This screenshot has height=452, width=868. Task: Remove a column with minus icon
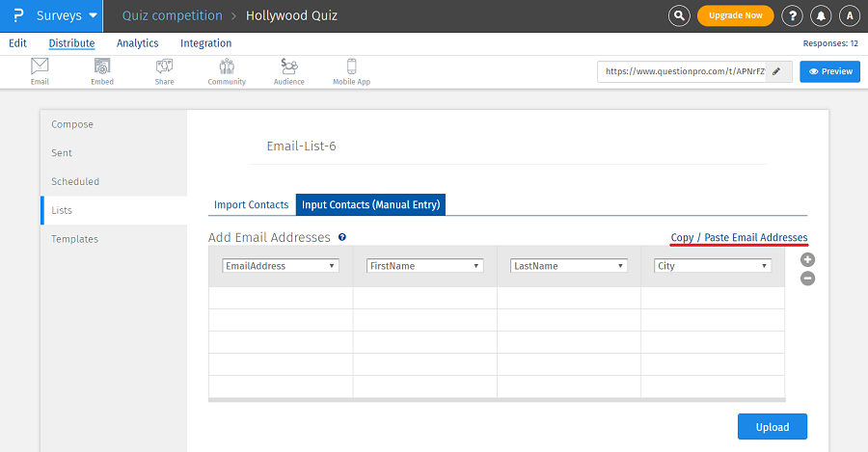tap(808, 279)
